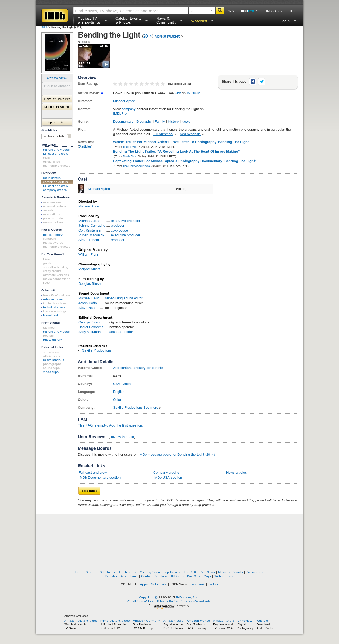
Task: Open the More link in the header
Action: click(231, 11)
